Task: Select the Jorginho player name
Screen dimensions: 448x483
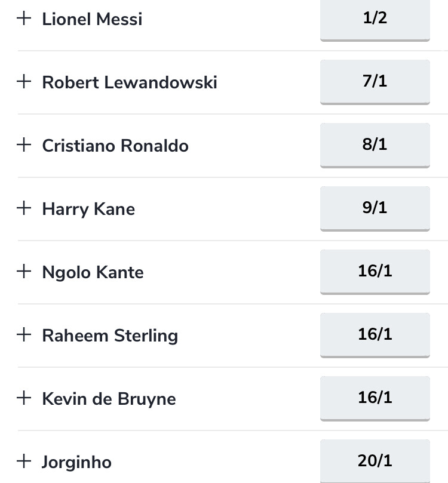Action: point(76,462)
